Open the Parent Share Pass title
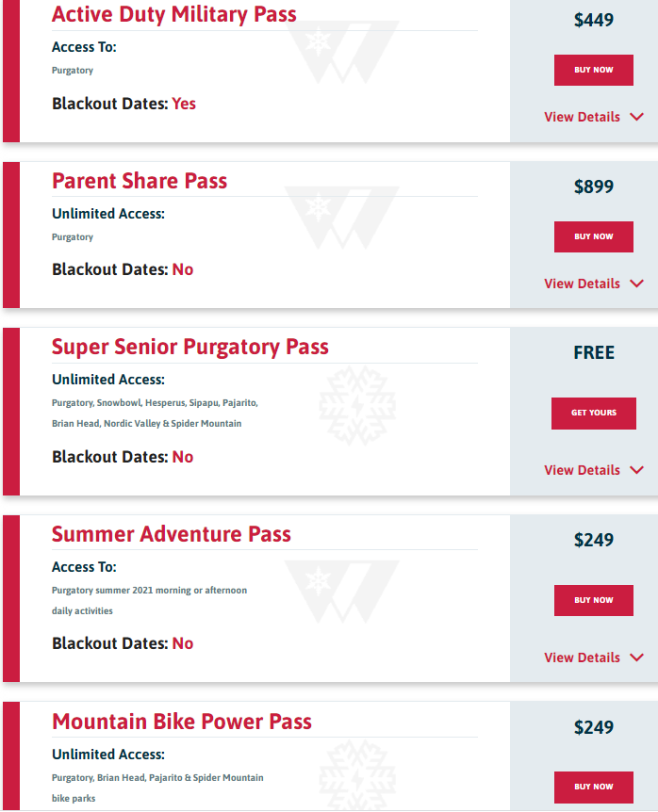Image resolution: width=658 pixels, height=812 pixels. pos(140,181)
